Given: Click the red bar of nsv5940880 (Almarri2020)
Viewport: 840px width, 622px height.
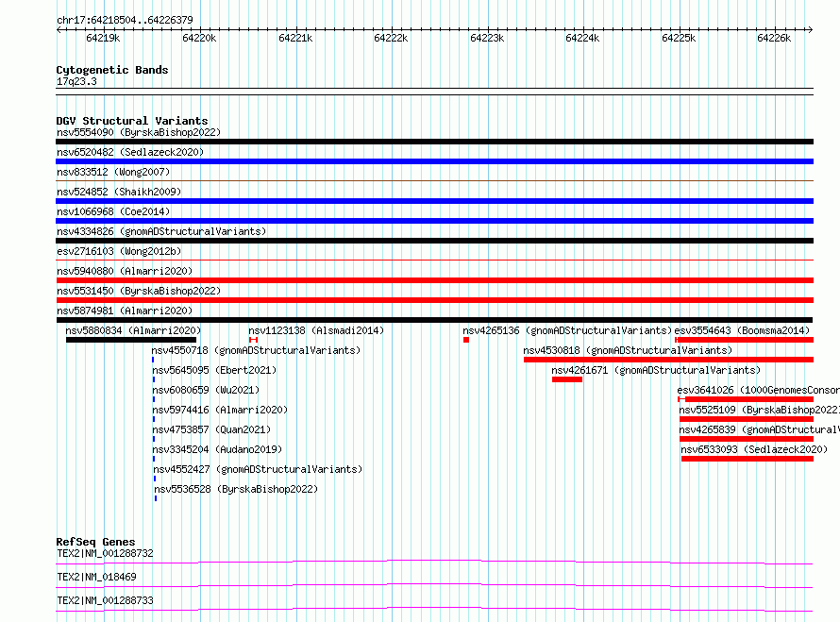Looking at the screenshot, I should pyautogui.click(x=434, y=280).
